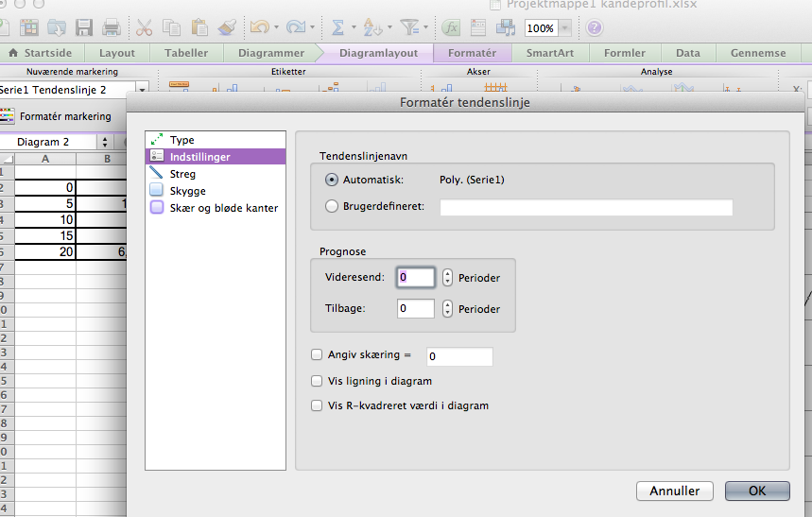The width and height of the screenshot is (812, 517).
Task: Click the Formatér markering icon
Action: (7, 116)
